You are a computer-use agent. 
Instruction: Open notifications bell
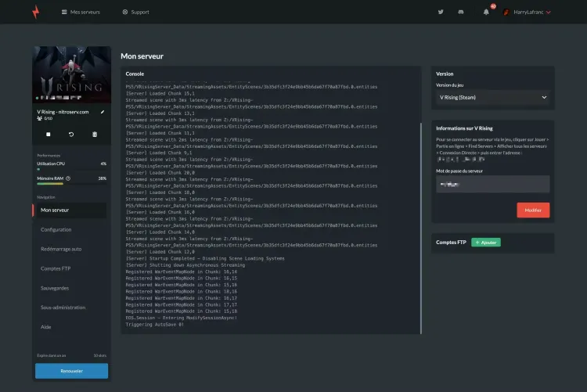coord(486,12)
